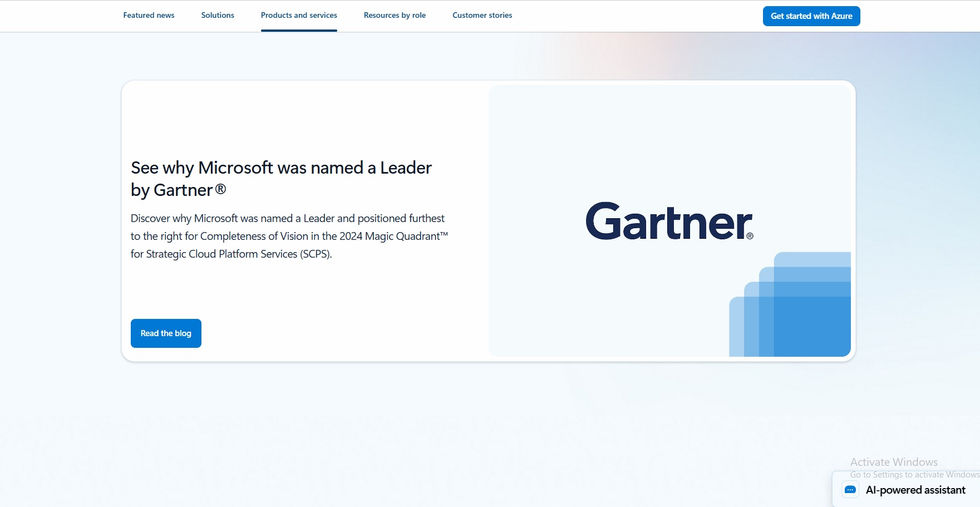Image resolution: width=980 pixels, height=507 pixels.
Task: Click the Get started with Azure button
Action: pyautogui.click(x=811, y=16)
